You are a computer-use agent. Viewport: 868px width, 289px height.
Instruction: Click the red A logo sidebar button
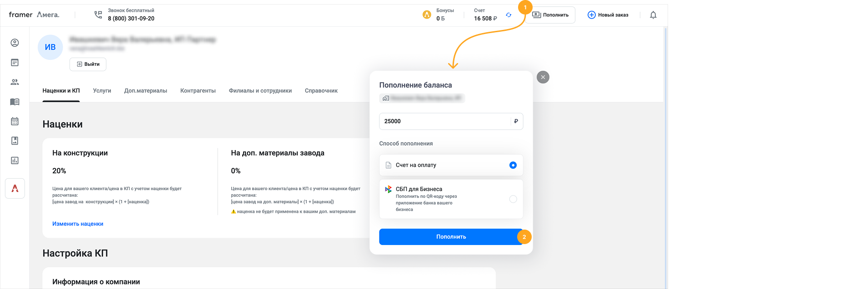point(15,188)
